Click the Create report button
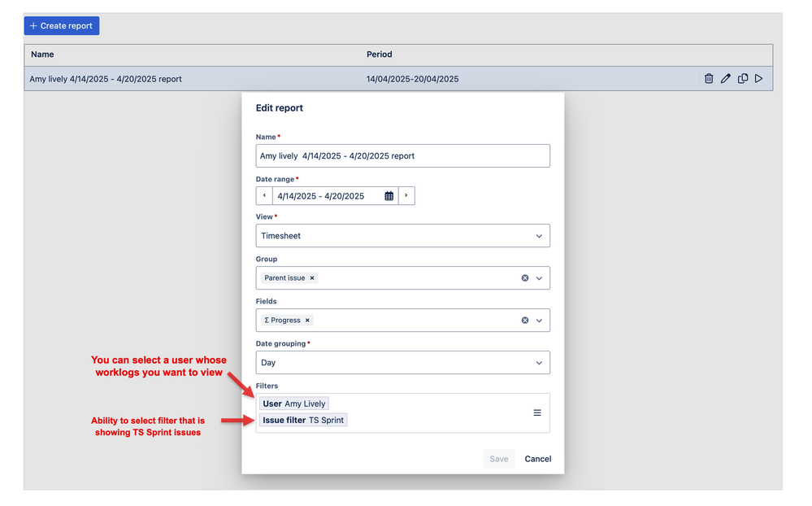Screen dimensions: 812x506 coord(61,25)
